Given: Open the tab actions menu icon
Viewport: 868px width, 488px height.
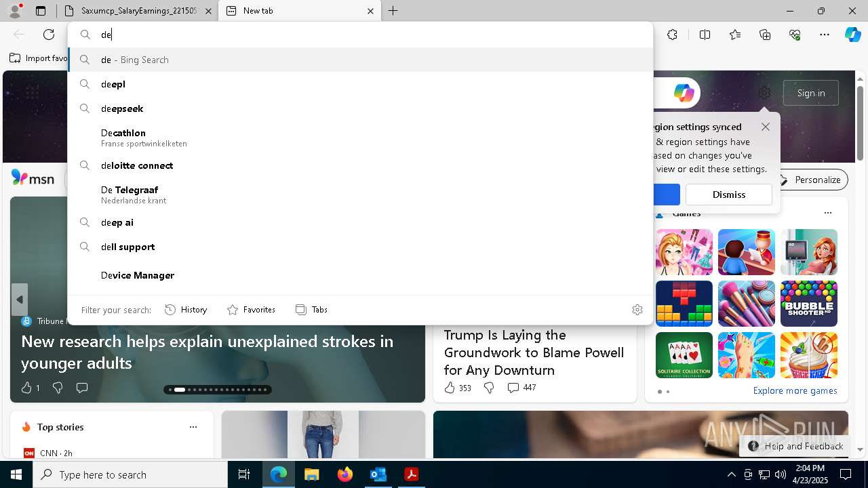Looking at the screenshot, I should pyautogui.click(x=41, y=11).
